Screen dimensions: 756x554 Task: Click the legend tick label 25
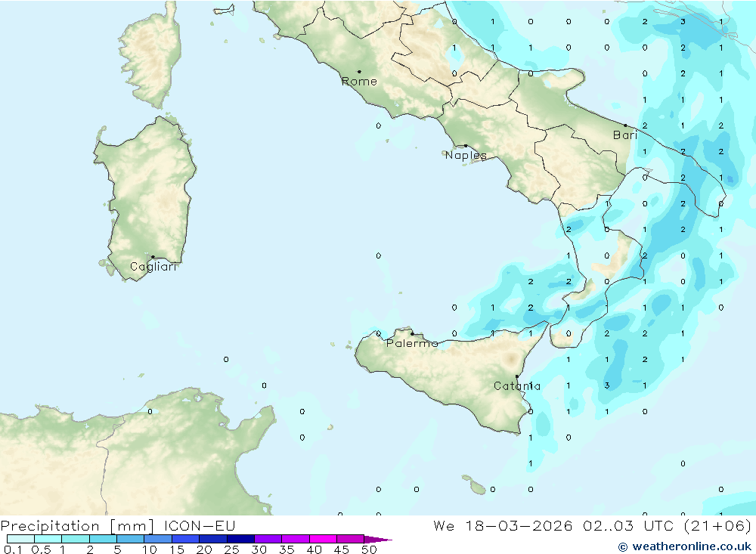point(231,549)
